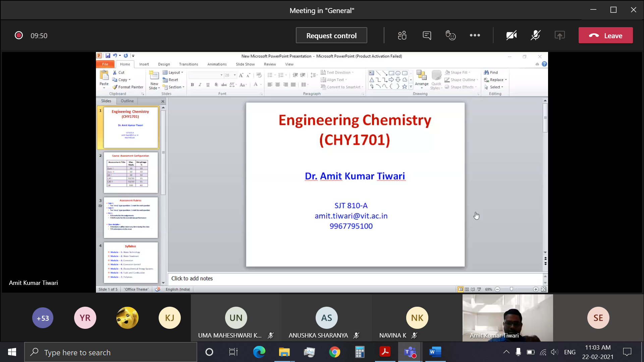The height and width of the screenshot is (362, 644).
Task: Toggle Italic formatting
Action: coord(200,85)
